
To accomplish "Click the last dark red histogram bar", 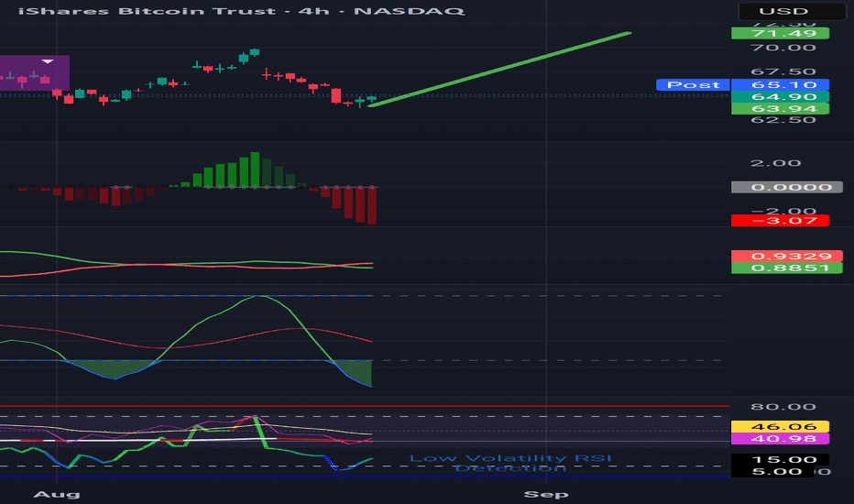I will click(x=372, y=205).
